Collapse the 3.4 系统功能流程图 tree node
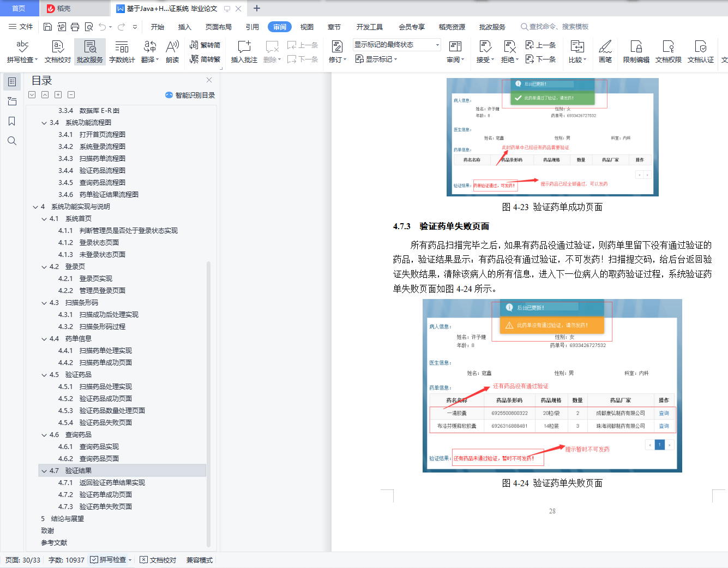The height and width of the screenshot is (568, 728). [44, 123]
